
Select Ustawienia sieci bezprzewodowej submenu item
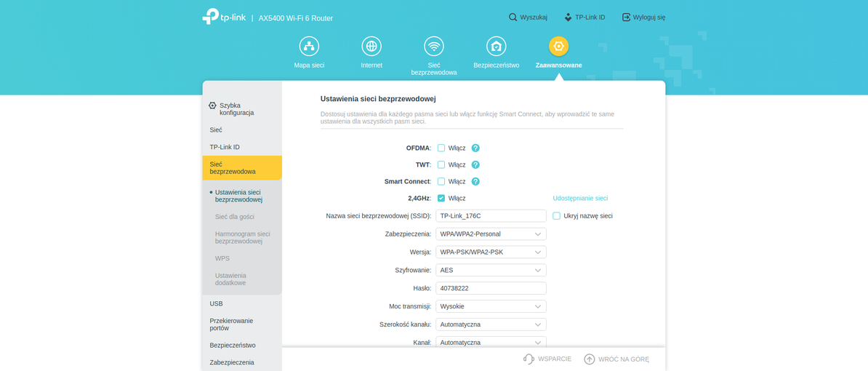click(x=238, y=196)
